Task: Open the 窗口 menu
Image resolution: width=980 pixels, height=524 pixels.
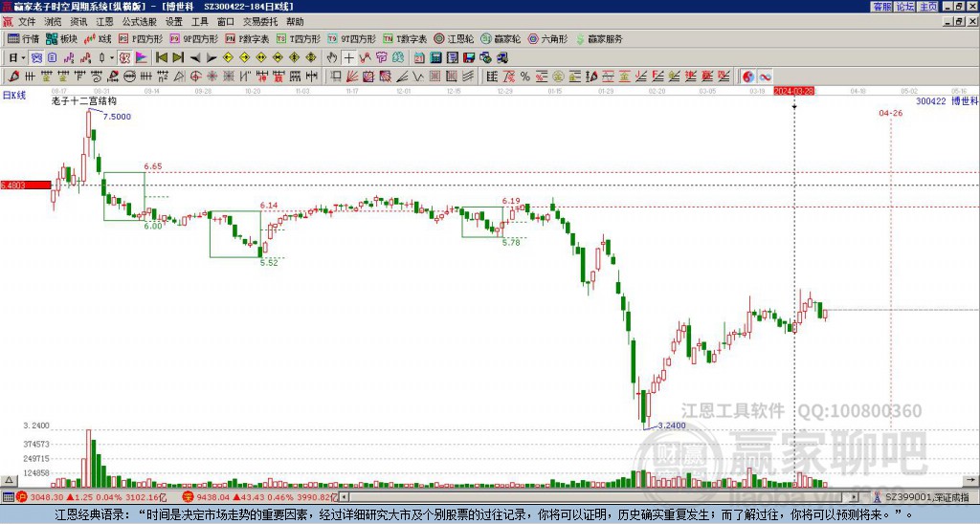Action: 226,22
